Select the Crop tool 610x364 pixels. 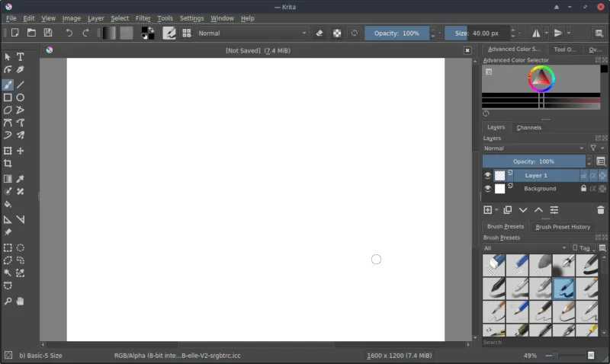tap(8, 164)
